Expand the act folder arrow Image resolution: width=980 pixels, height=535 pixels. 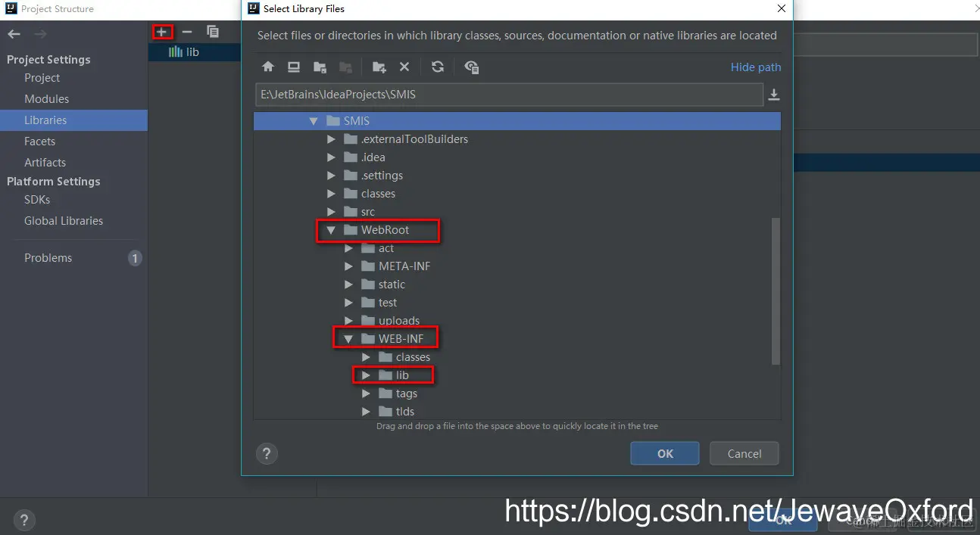348,248
